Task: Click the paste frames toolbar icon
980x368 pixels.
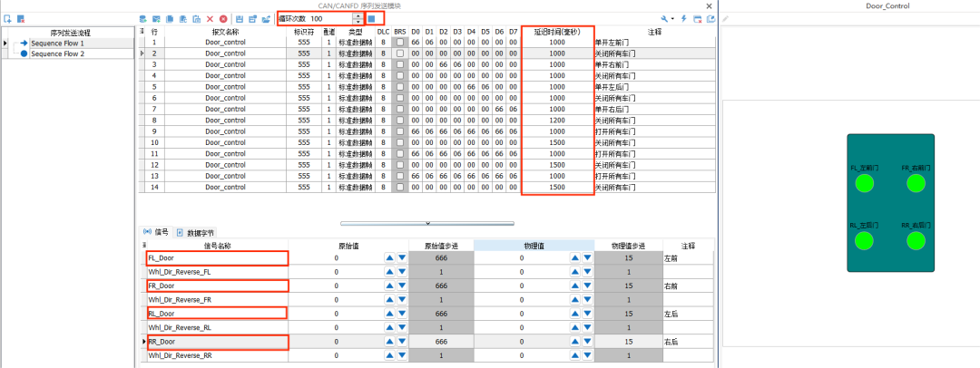Action: (x=196, y=19)
